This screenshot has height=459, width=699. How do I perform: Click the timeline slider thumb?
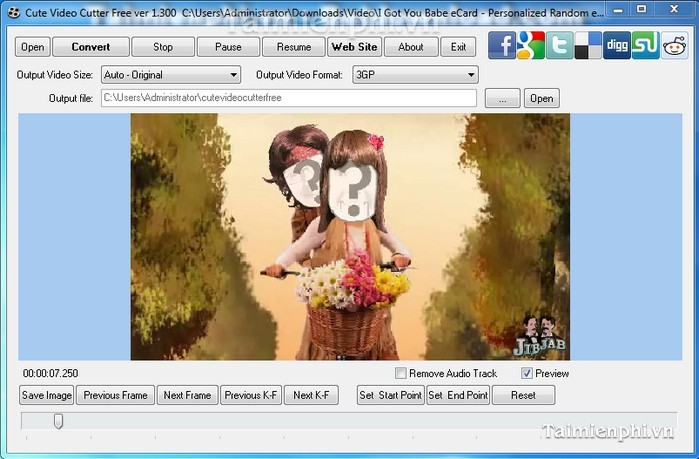58,421
